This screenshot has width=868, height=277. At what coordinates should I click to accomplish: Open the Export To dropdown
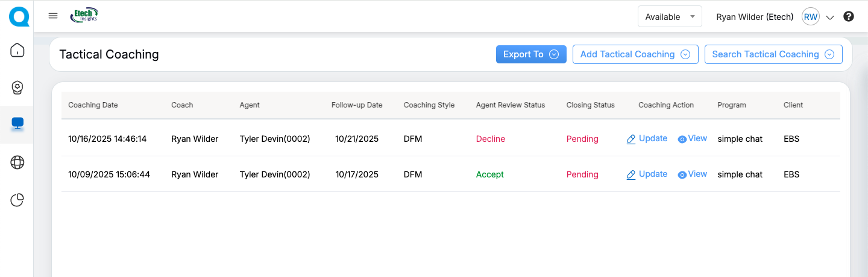[531, 54]
